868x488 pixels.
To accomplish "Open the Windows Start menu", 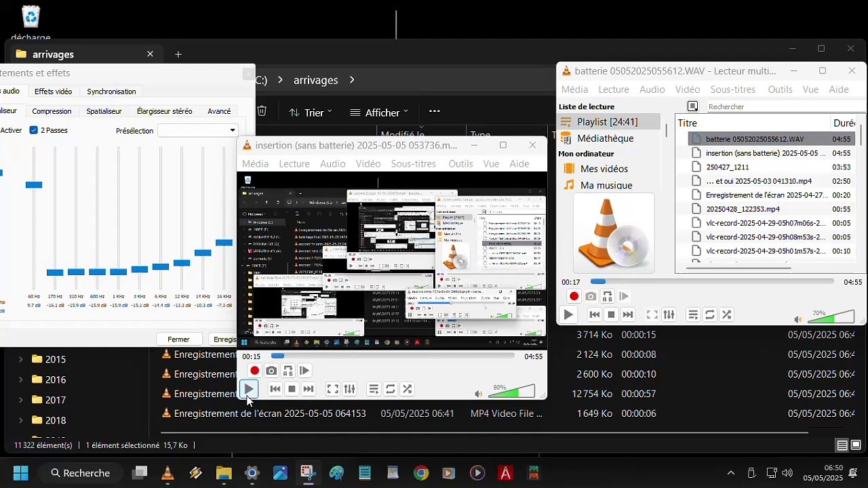I will point(21,473).
